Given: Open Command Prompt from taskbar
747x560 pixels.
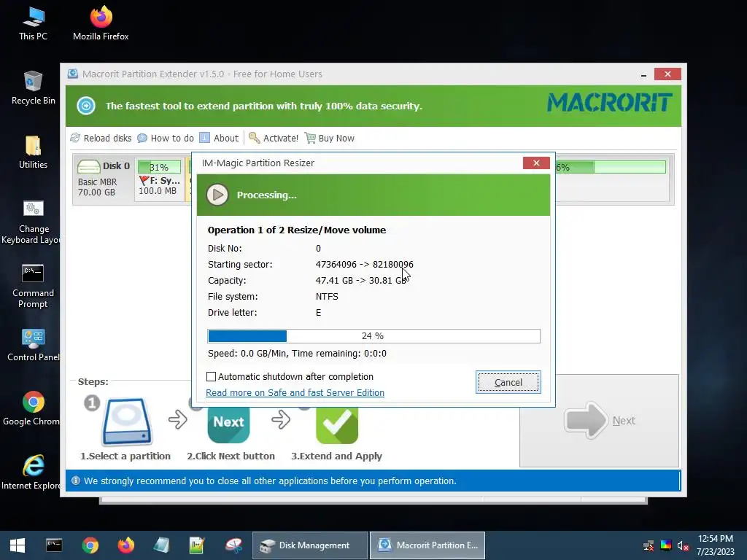Looking at the screenshot, I should coord(54,545).
